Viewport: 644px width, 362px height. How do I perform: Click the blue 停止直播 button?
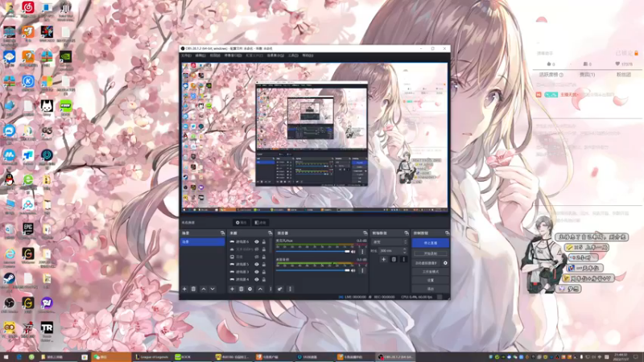click(x=431, y=243)
